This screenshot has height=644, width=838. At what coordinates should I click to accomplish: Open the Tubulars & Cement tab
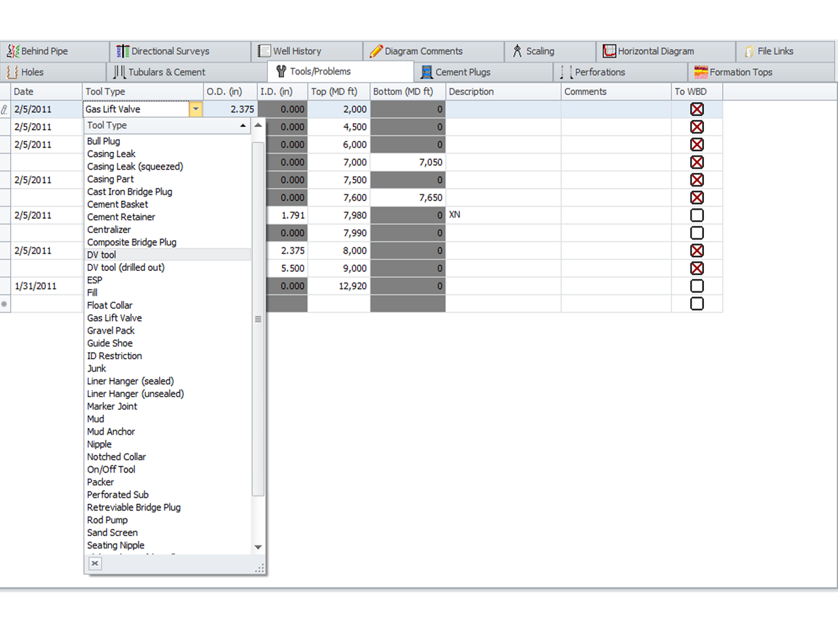coord(166,72)
